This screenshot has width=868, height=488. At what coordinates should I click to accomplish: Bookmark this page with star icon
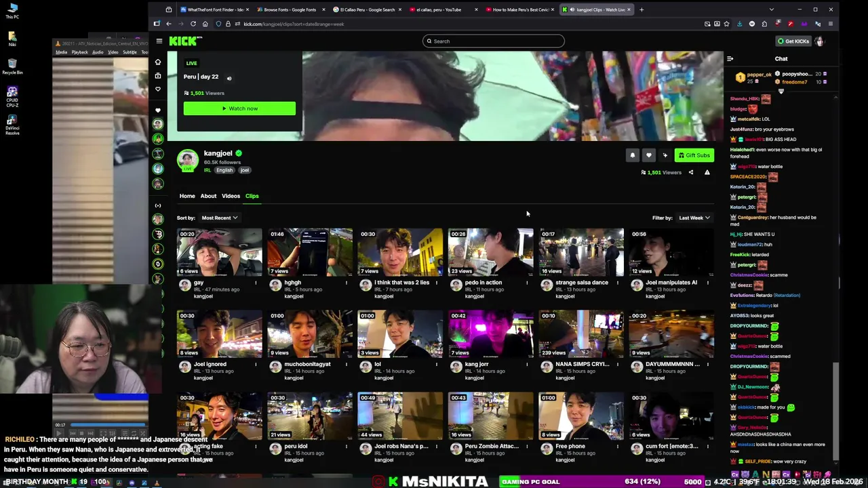726,24
